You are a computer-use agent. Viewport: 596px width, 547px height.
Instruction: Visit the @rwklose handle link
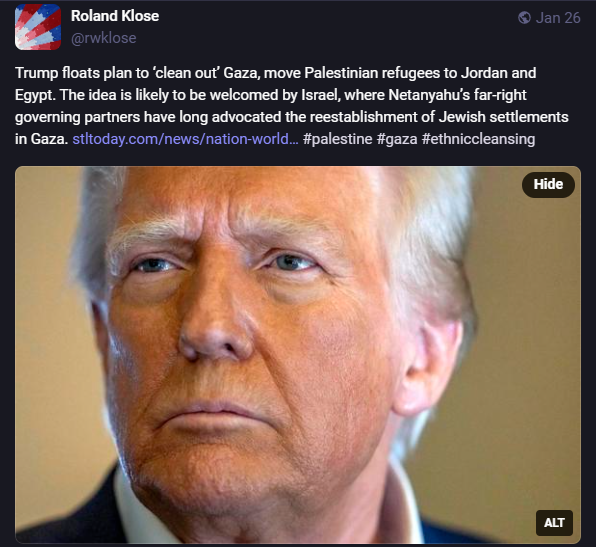[103, 38]
